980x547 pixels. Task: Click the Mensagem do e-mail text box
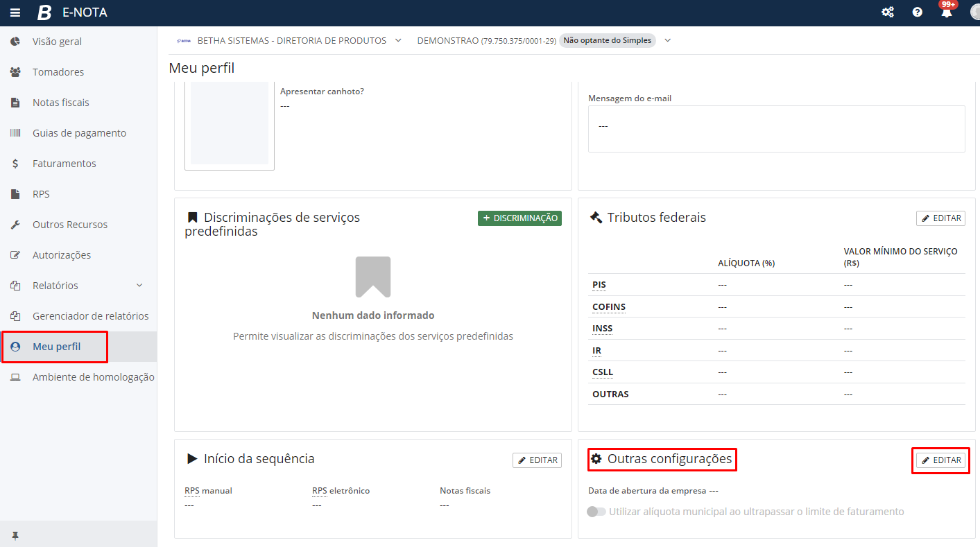(x=776, y=129)
